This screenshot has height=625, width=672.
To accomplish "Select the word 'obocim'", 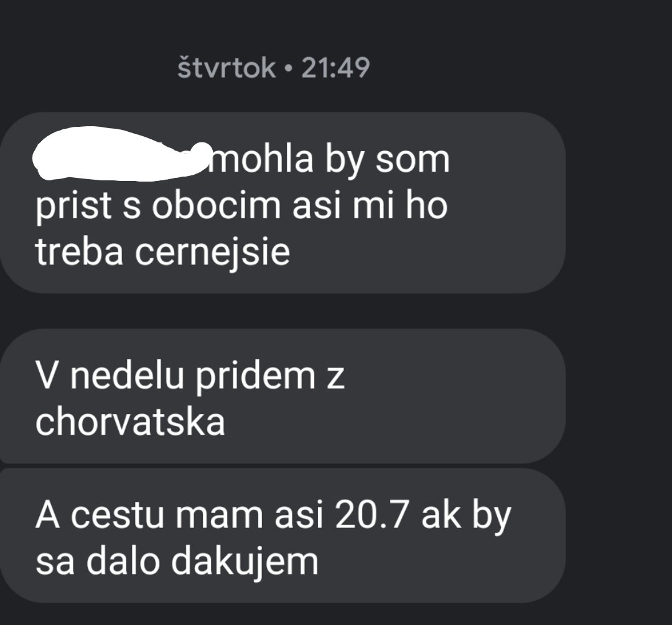I will (216, 205).
